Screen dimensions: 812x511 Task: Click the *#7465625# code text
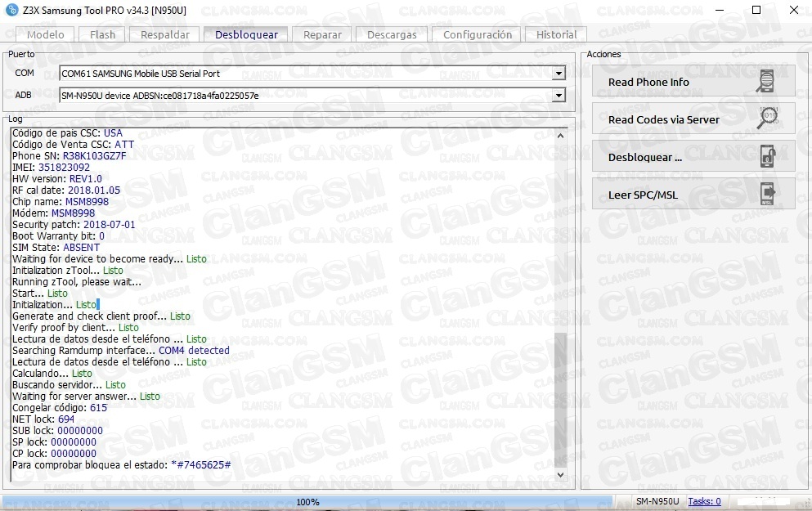[x=201, y=465]
